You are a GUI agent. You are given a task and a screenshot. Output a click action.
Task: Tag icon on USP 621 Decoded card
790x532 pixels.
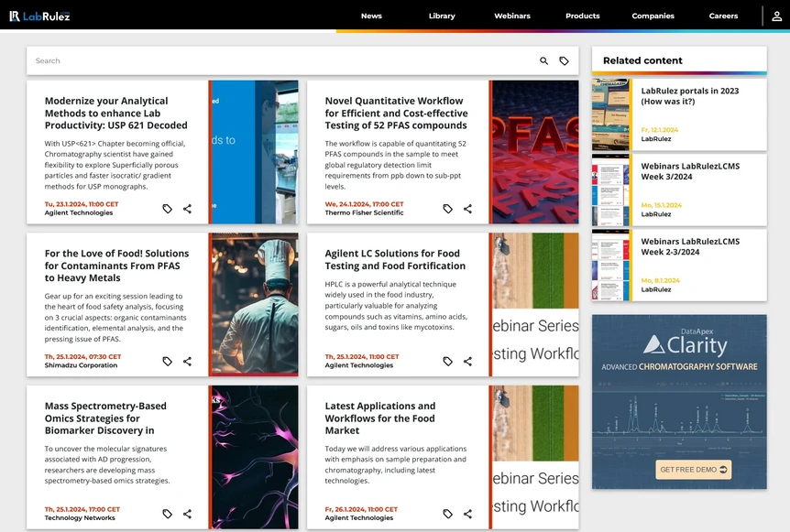168,209
